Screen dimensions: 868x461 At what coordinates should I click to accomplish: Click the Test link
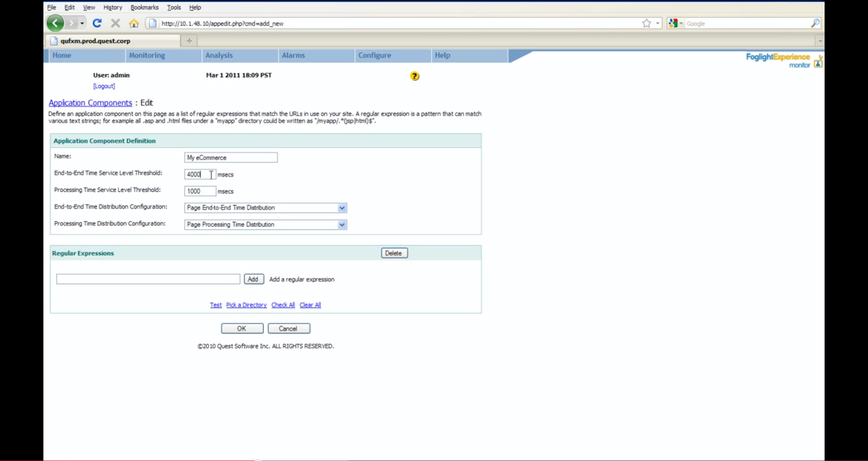coord(216,305)
